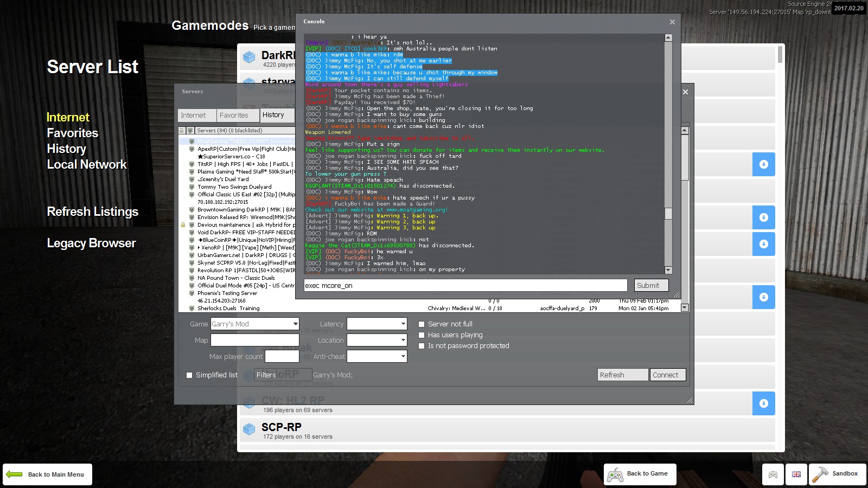The height and width of the screenshot is (488, 868).
Task: Open the Game filter dropdown
Action: (x=255, y=324)
